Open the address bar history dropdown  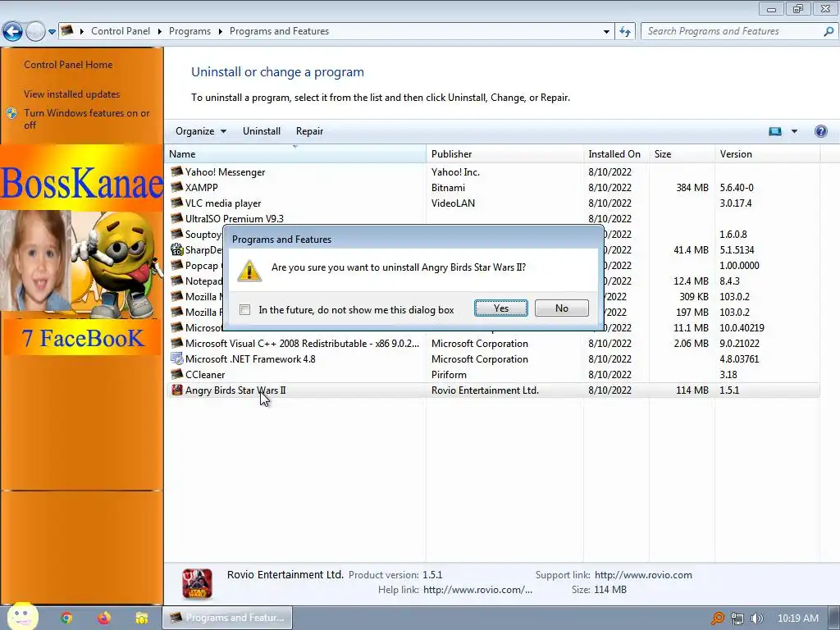click(606, 32)
